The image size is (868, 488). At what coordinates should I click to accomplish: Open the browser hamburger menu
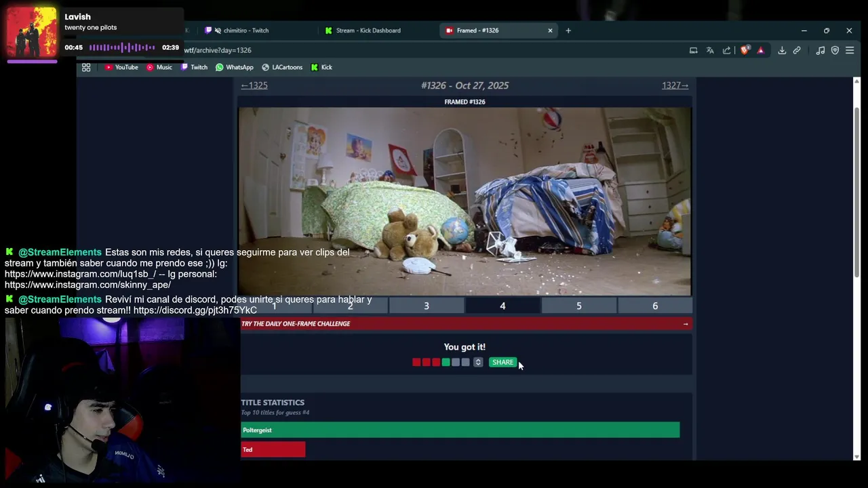point(850,50)
